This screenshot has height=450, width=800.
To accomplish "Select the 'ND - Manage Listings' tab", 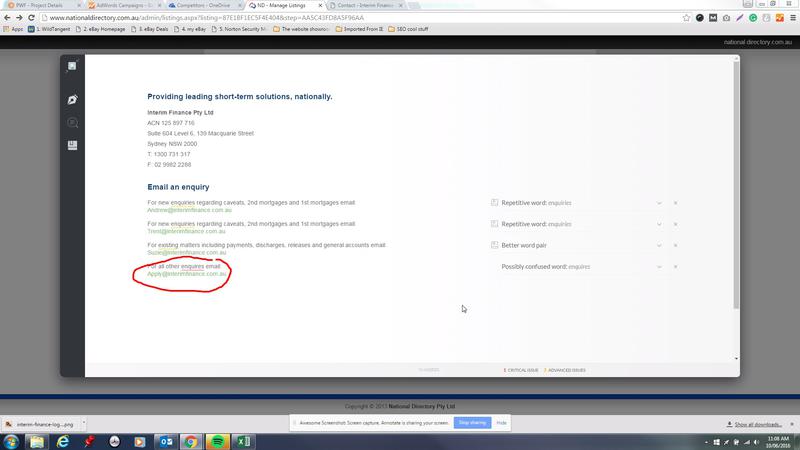I will (285, 5).
